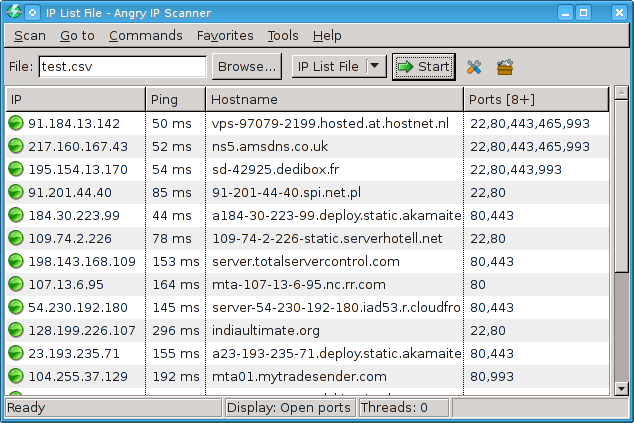Viewport: 634px width, 423px height.
Task: Click the Threads: 0 status field
Action: [x=403, y=407]
